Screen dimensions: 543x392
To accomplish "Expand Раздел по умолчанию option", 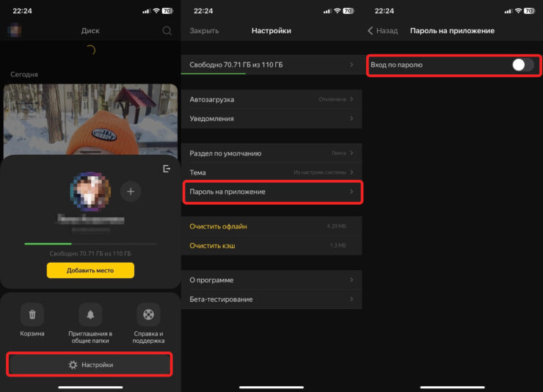I will [271, 153].
